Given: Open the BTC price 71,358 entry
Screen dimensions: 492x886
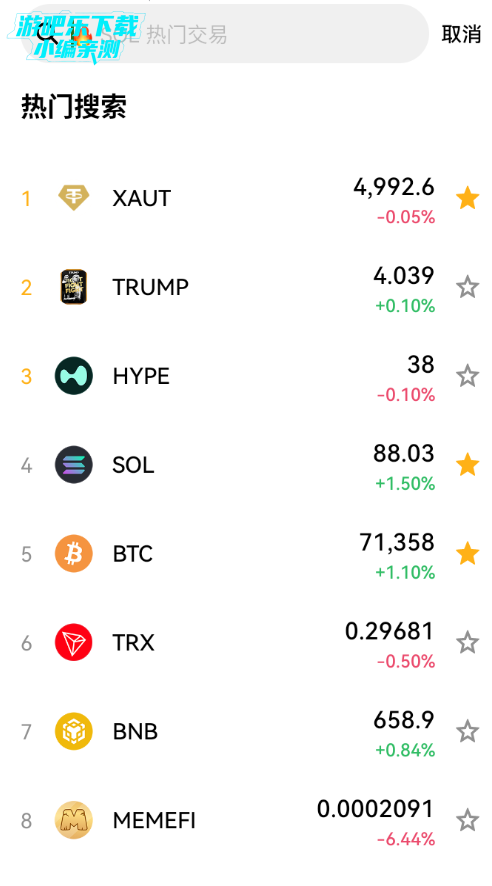Looking at the screenshot, I should point(246,554).
